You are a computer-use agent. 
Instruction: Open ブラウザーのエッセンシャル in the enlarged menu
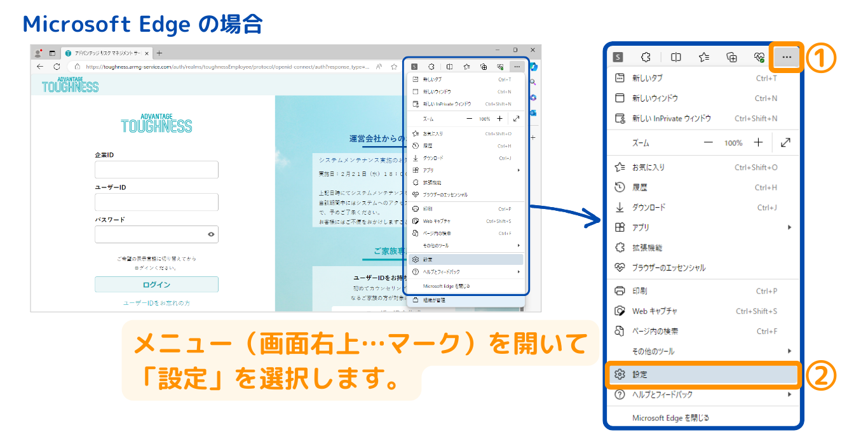[x=703, y=267]
